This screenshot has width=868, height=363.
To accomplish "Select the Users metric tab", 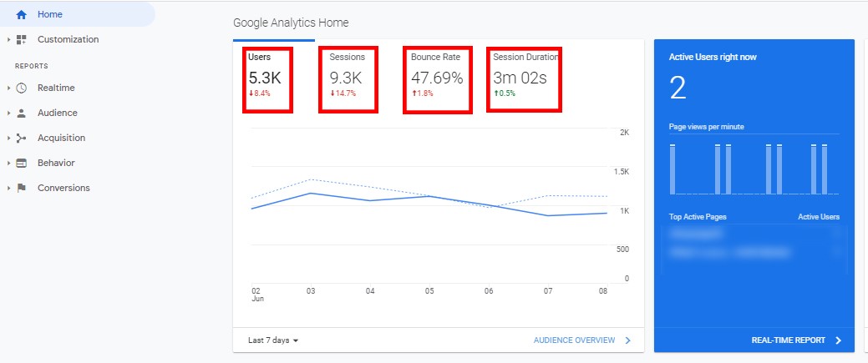I will click(267, 80).
